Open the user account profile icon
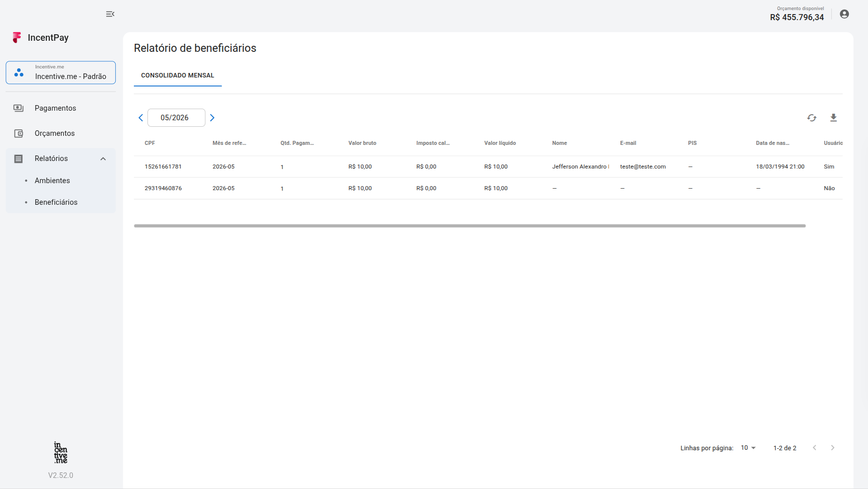This screenshot has height=489, width=868. [844, 14]
